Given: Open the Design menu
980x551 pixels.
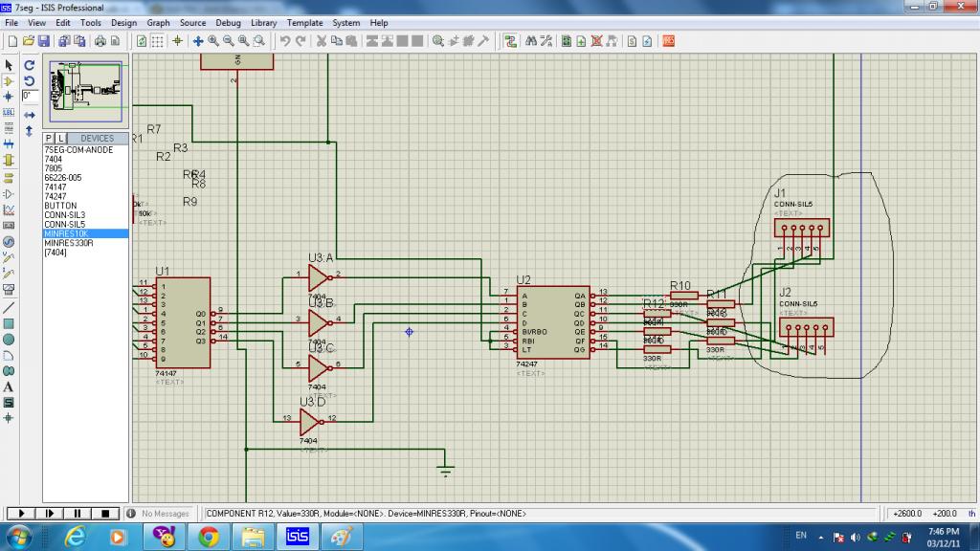Looking at the screenshot, I should [x=123, y=22].
